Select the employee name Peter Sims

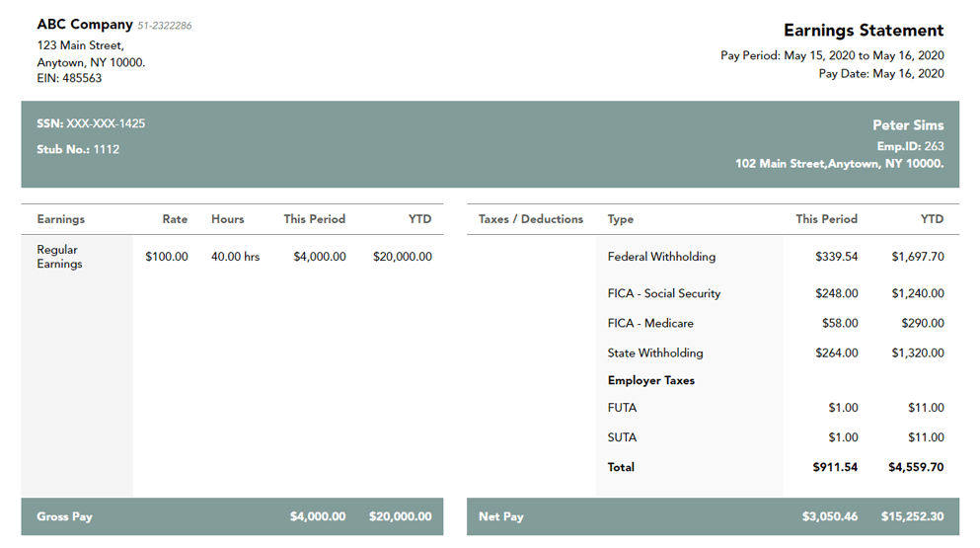908,125
